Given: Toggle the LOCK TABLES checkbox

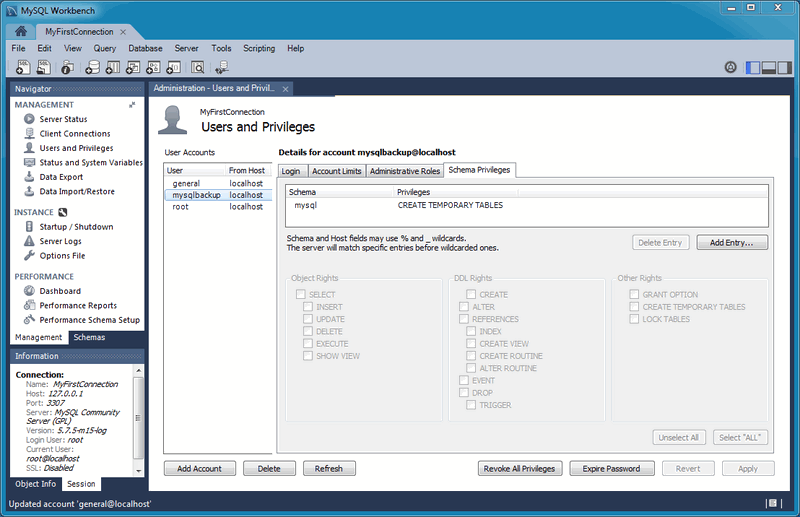Looking at the screenshot, I should pyautogui.click(x=634, y=319).
